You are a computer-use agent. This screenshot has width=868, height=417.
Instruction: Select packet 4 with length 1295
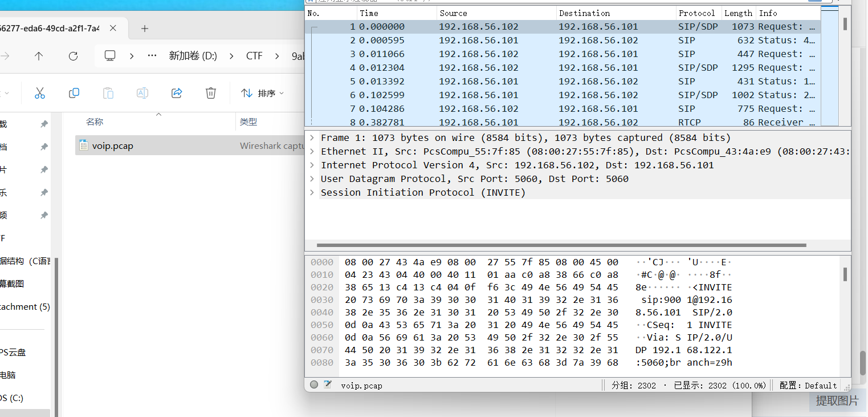coord(563,67)
